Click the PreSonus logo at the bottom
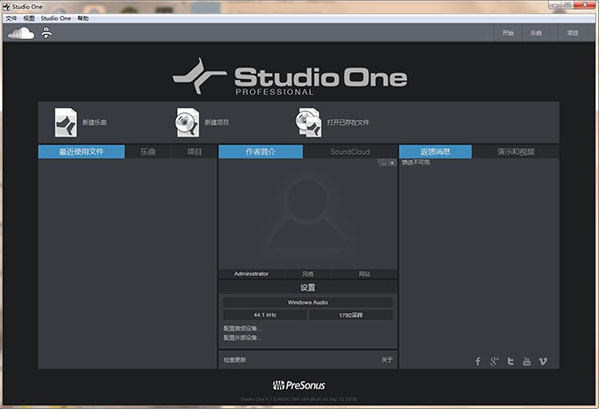 299,385
